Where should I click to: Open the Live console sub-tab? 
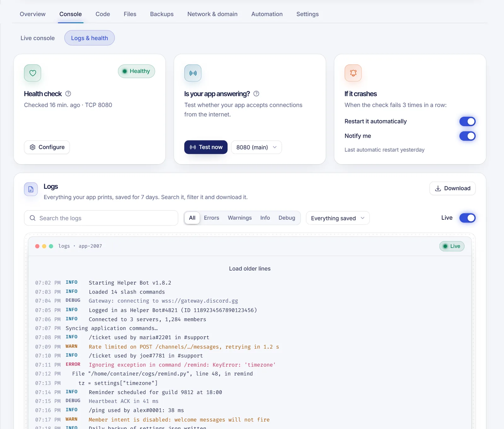(37, 38)
